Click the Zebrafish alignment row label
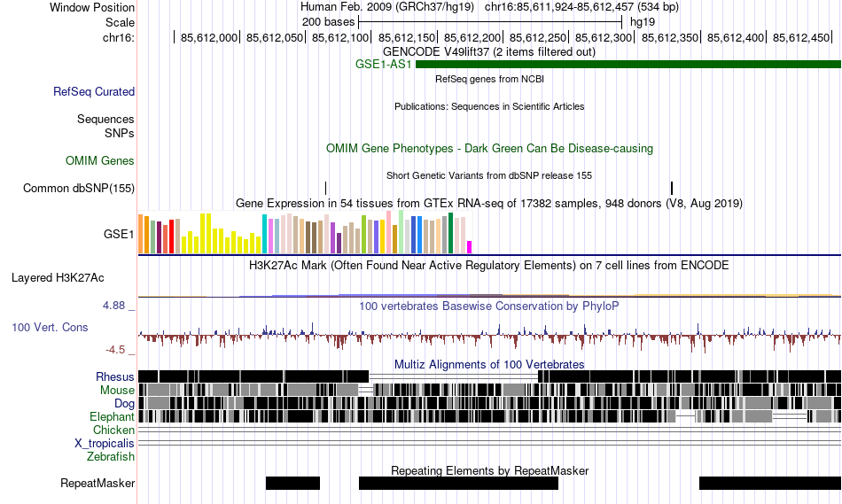Screen dimensions: 842x504 click(x=111, y=456)
